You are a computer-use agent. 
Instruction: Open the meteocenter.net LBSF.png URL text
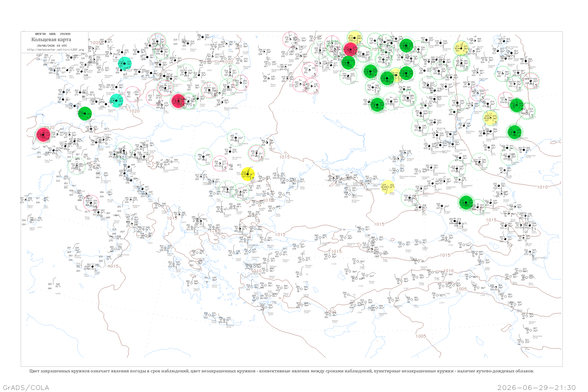tap(55, 50)
